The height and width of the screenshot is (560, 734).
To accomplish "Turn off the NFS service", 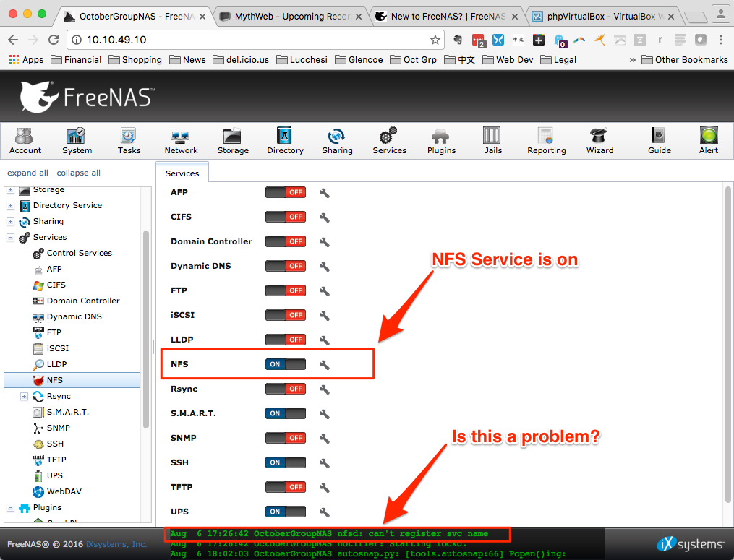I will click(x=286, y=364).
